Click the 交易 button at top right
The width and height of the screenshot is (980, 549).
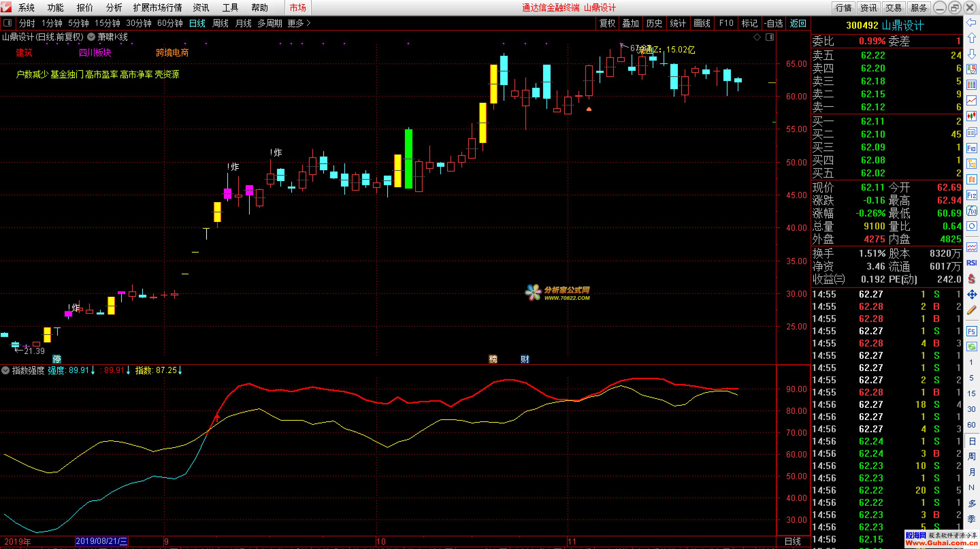tap(893, 7)
